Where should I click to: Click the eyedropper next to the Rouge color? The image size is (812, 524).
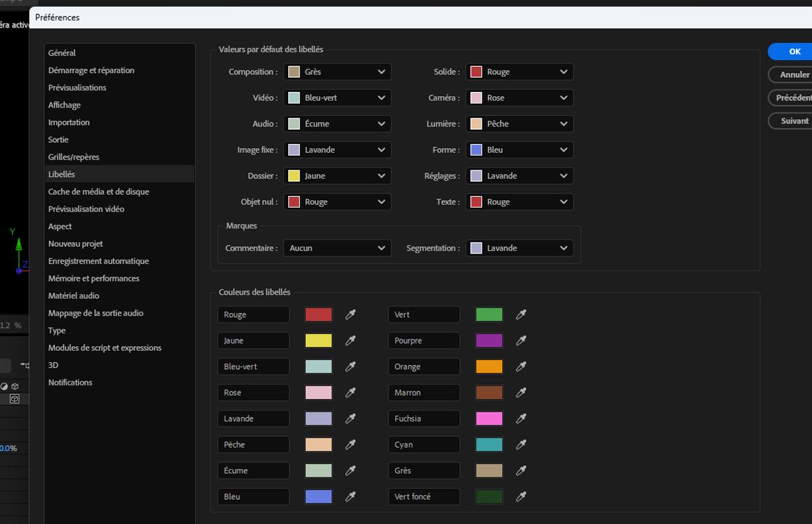[x=351, y=314]
